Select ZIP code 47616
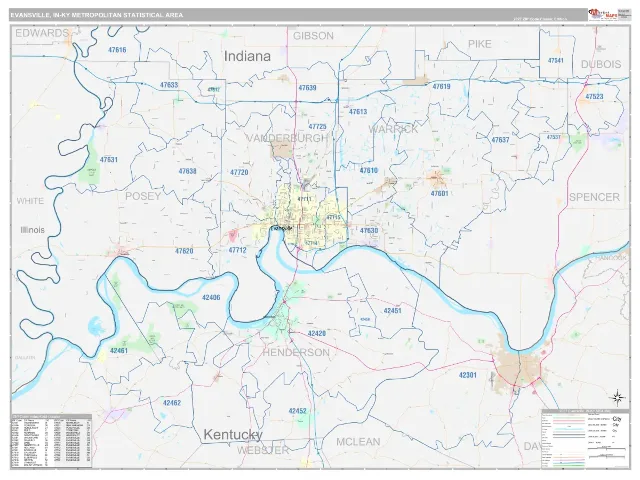Viewport: 640px width, 480px height. tap(117, 50)
